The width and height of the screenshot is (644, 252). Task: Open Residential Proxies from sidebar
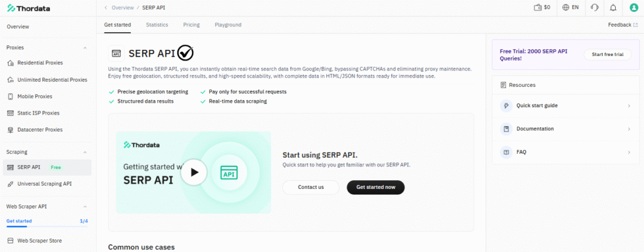40,63
